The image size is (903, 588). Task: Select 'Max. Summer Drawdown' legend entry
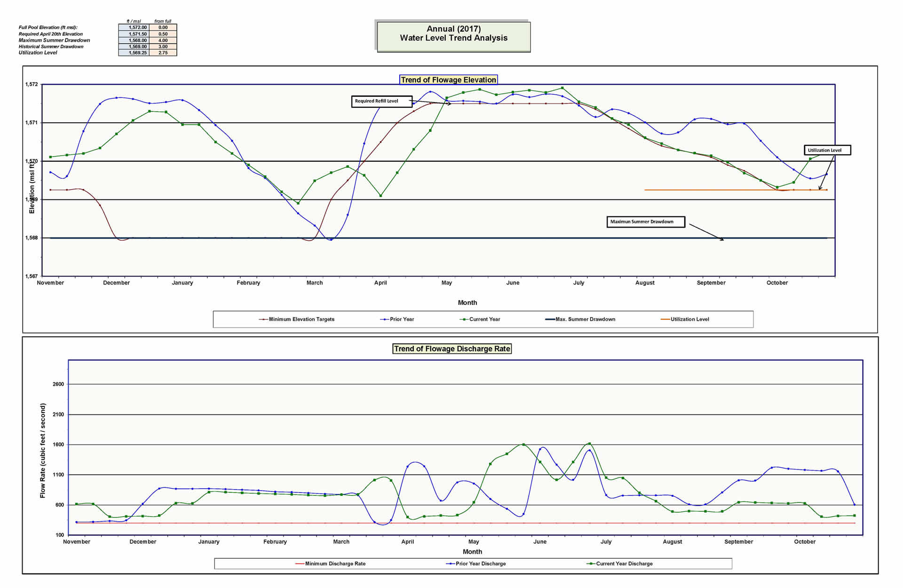585,319
